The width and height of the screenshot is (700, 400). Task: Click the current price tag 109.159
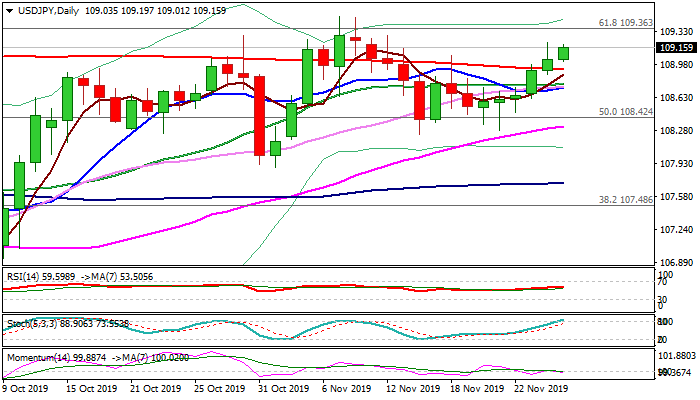tap(676, 48)
